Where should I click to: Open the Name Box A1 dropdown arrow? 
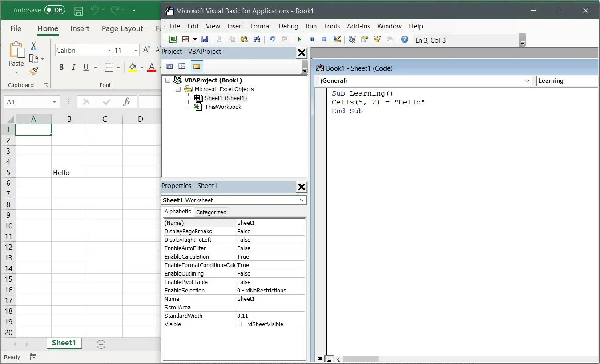tap(54, 102)
